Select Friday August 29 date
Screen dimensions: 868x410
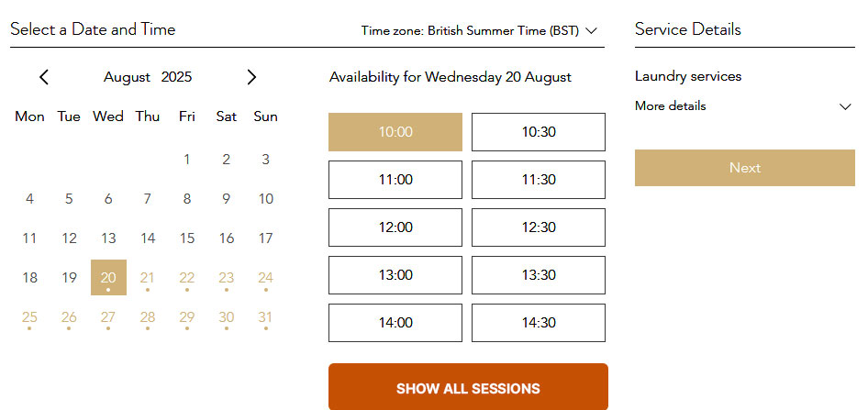click(x=187, y=318)
